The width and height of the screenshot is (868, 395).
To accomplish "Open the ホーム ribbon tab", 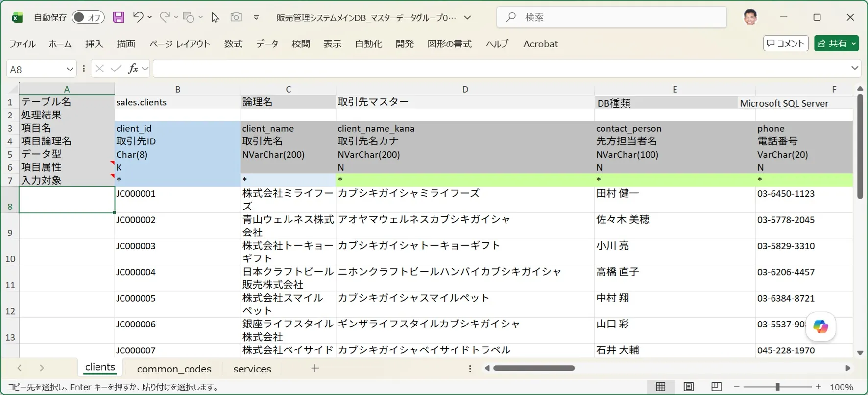I will click(x=60, y=44).
